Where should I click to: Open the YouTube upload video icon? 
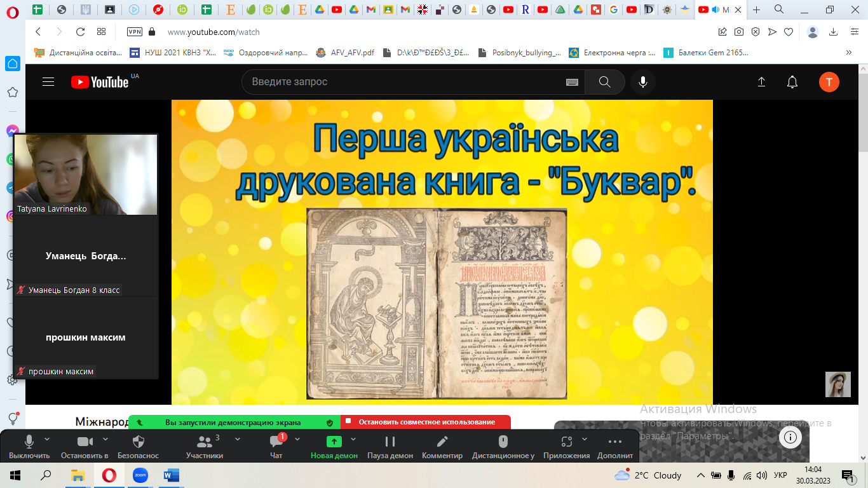pyautogui.click(x=761, y=82)
